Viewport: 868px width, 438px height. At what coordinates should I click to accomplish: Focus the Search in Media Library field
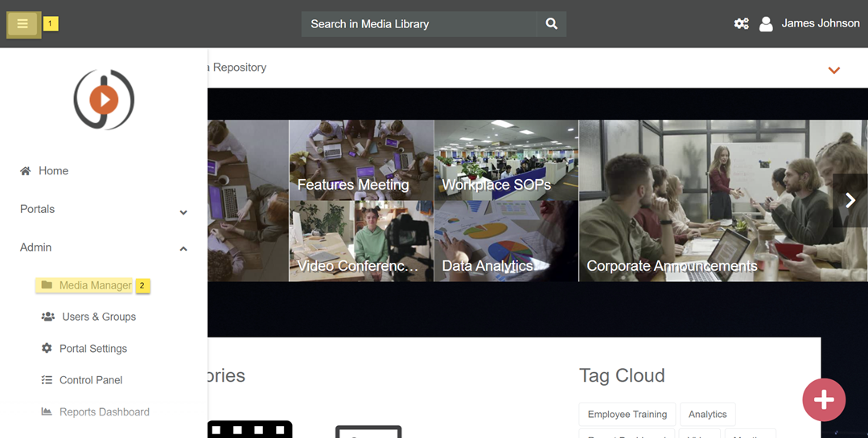[418, 24]
